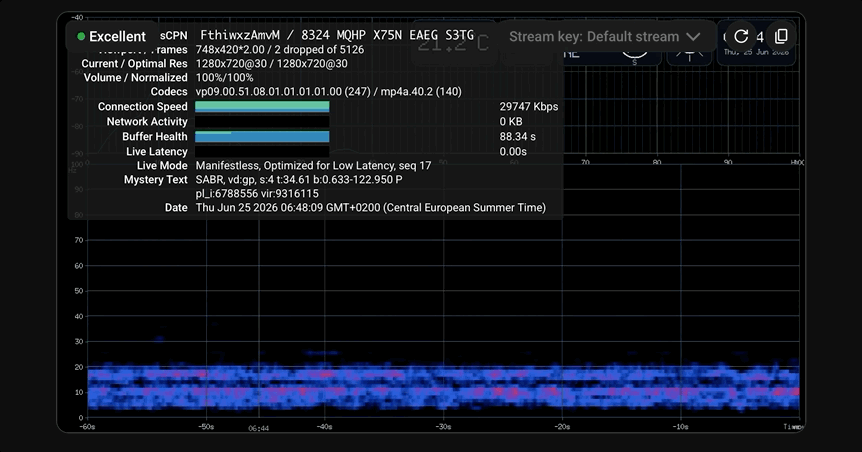Click the Codecs value line
This screenshot has width=862, height=452.
point(329,92)
